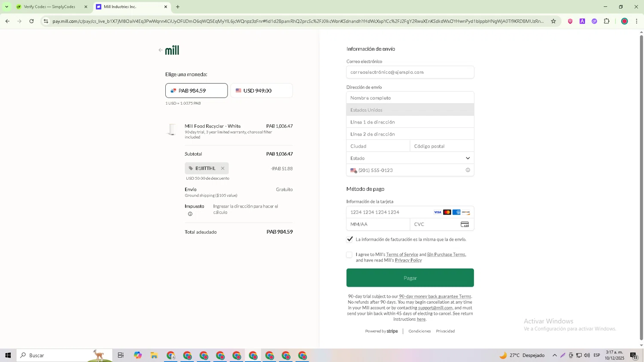Click Línea 2 de dirección field

[410, 134]
